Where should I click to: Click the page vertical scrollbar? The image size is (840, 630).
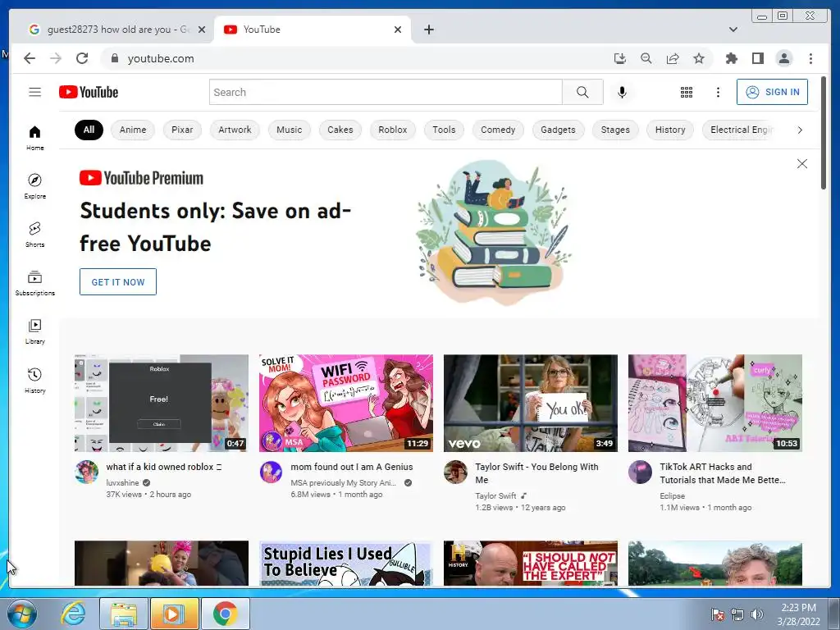point(824,134)
